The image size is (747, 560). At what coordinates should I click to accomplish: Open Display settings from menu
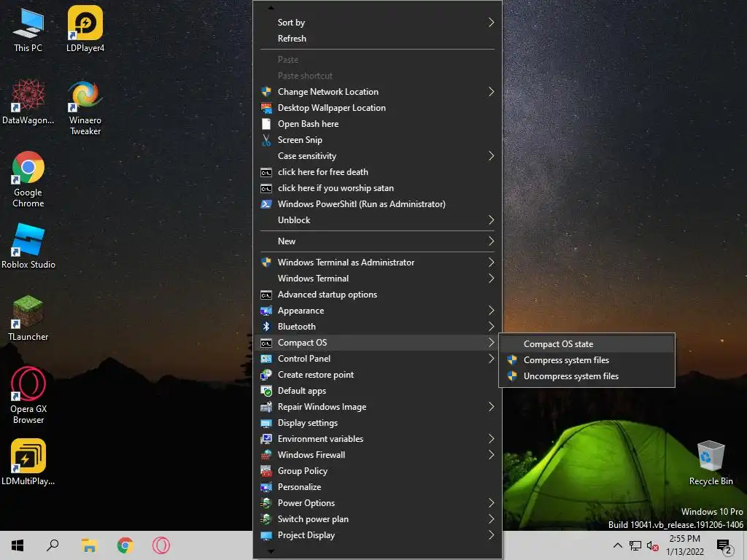(377, 423)
